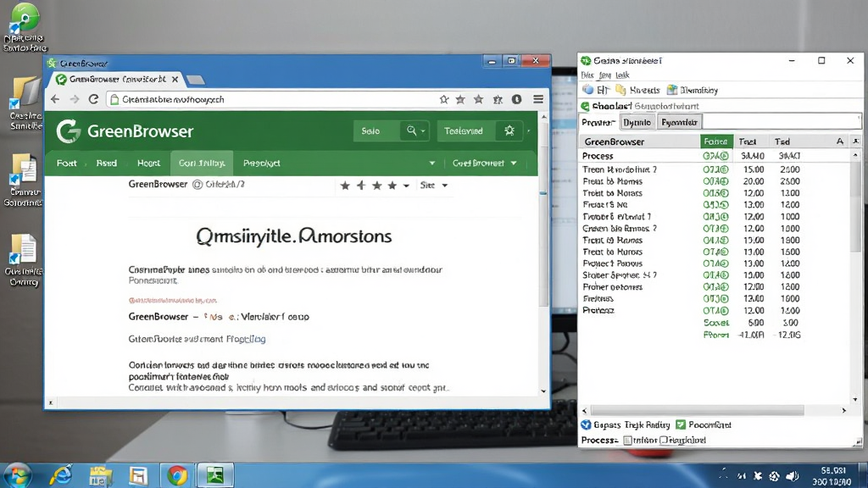Open the Site dropdown under the green bar

[433, 186]
